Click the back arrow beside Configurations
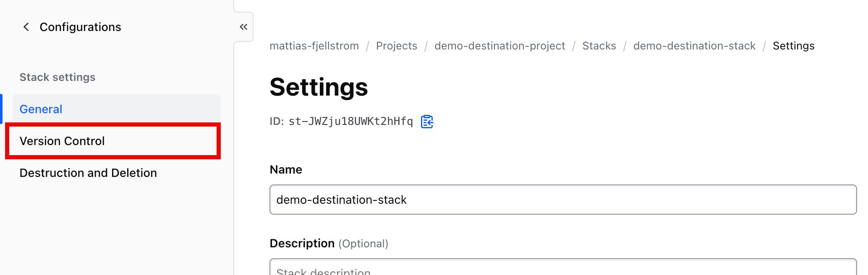The height and width of the screenshot is (275, 868). (x=26, y=27)
